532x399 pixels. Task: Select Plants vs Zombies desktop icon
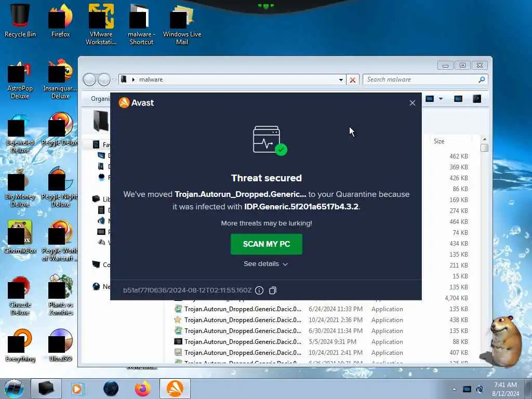tap(60, 295)
